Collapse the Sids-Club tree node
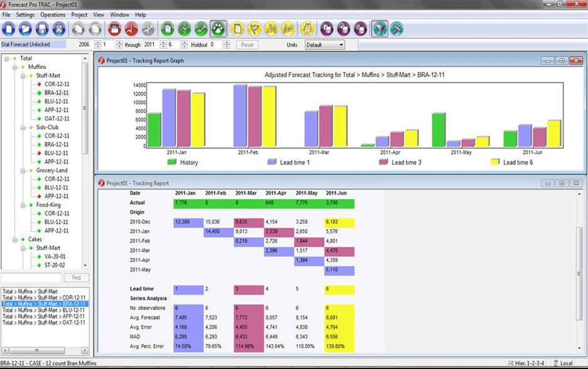588x369 pixels. coord(22,127)
